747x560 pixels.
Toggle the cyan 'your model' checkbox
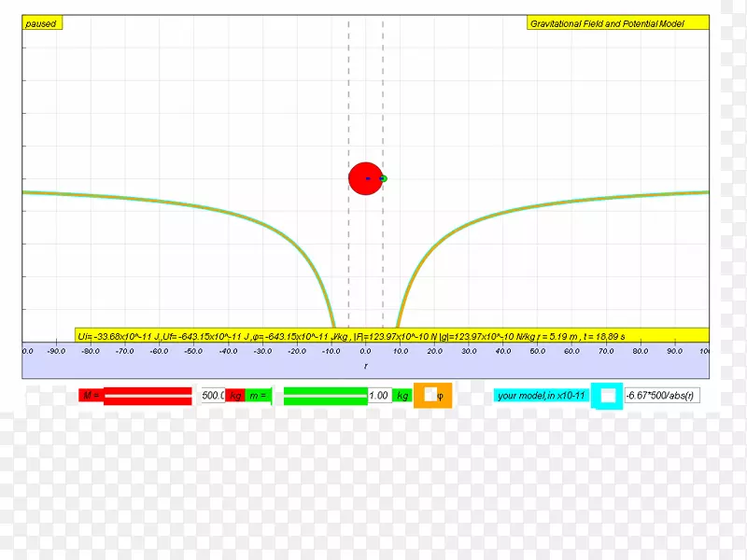(x=608, y=396)
